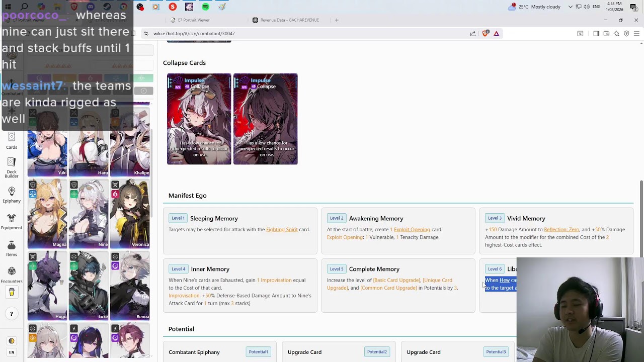Switch to the E7 Portrait Viewer tab

(x=205, y=20)
